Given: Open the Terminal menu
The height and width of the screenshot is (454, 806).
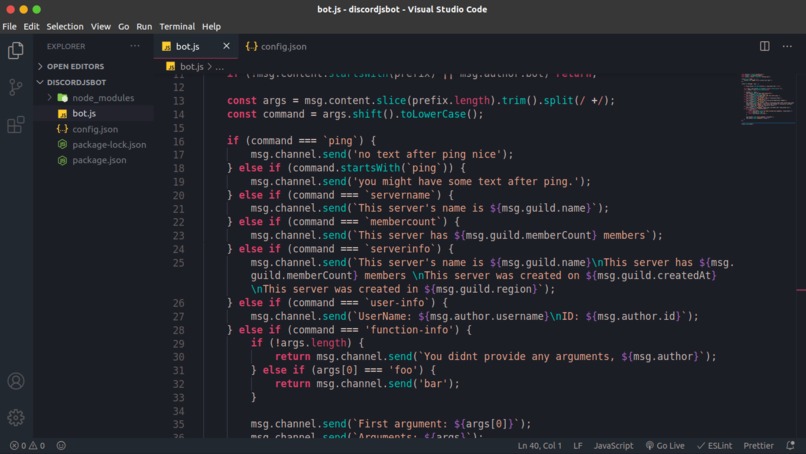Looking at the screenshot, I should coord(177,26).
